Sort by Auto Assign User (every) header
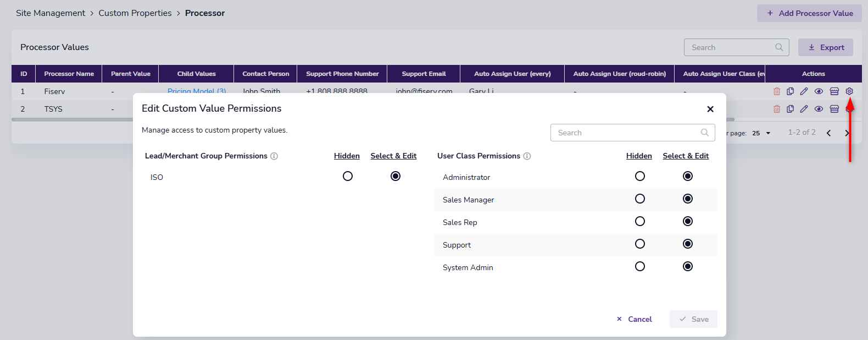This screenshot has height=340, width=868. pos(513,74)
